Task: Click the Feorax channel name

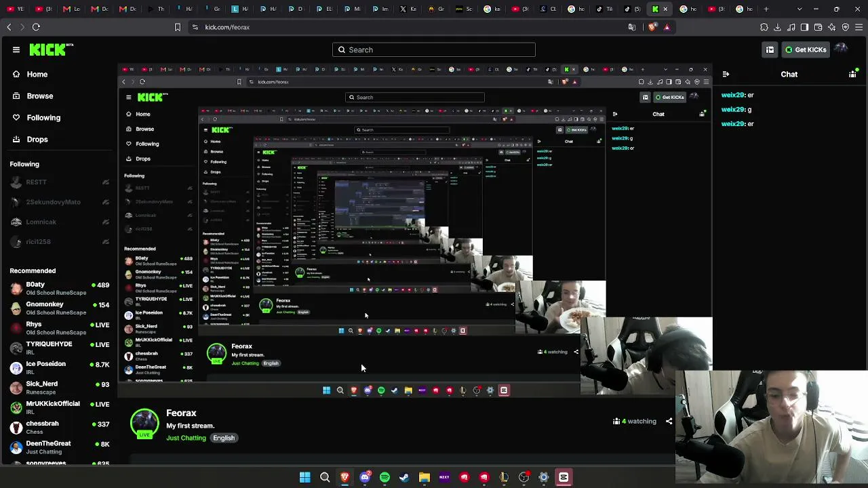Action: 181,413
